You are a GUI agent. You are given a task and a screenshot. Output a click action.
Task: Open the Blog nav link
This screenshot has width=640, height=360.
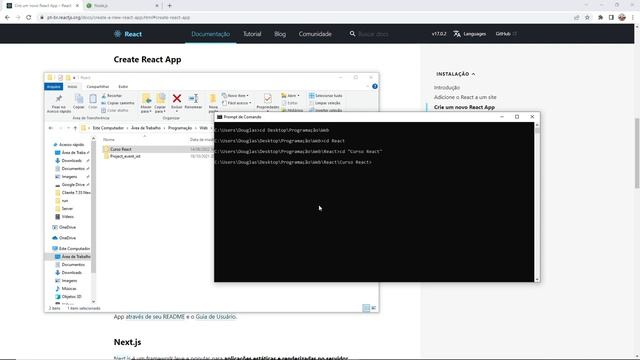click(x=280, y=34)
